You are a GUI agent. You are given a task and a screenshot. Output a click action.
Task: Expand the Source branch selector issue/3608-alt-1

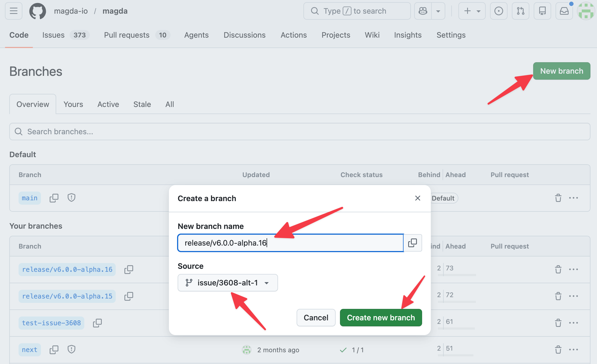(228, 283)
